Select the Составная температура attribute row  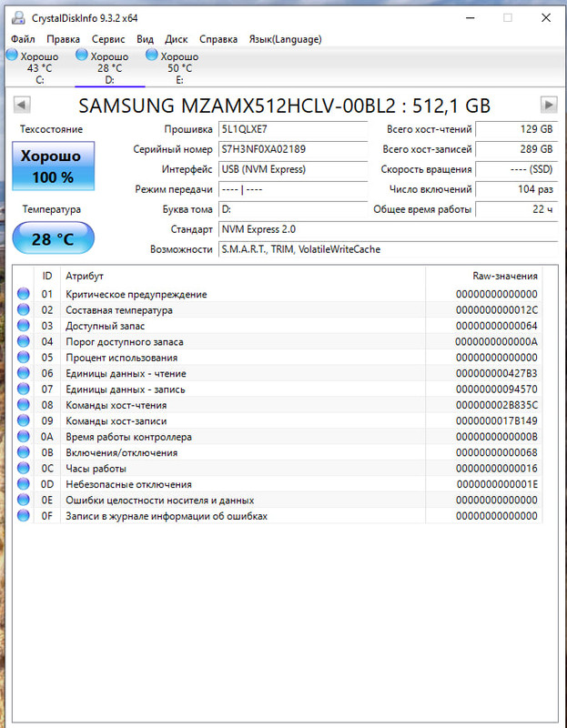click(278, 309)
